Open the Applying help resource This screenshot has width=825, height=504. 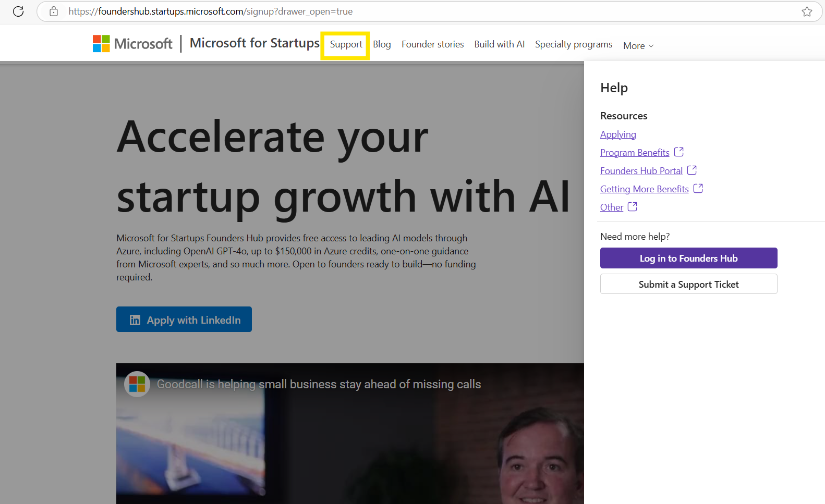(x=618, y=134)
